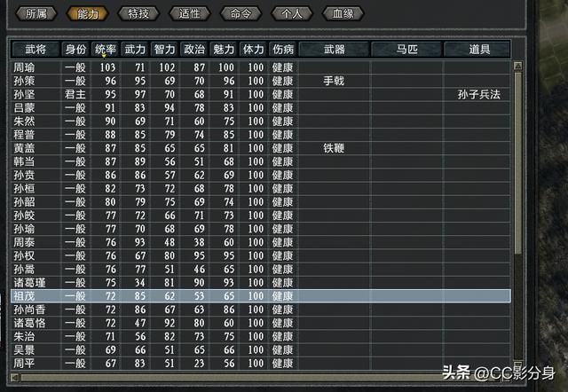Sort by 伤病 column header

click(283, 50)
